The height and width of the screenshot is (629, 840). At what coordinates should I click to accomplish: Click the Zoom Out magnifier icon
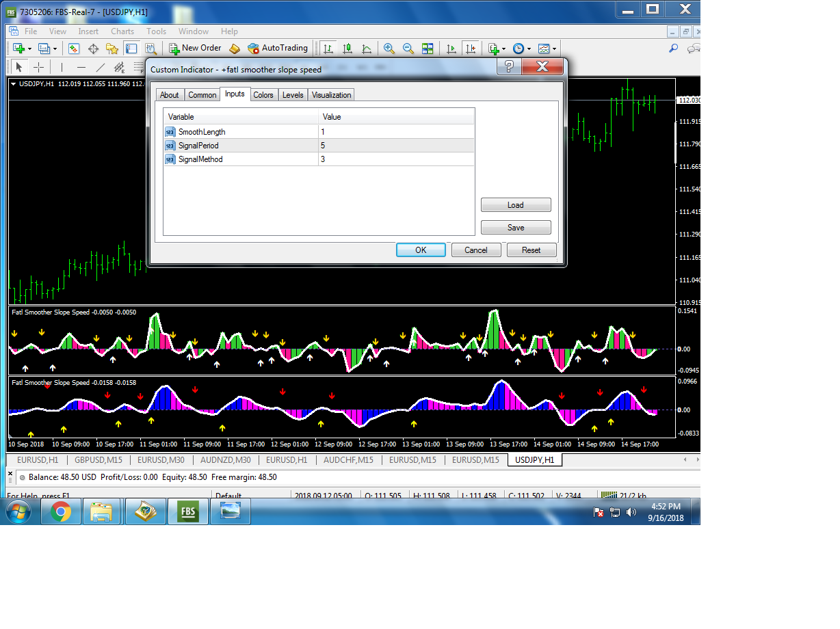tap(408, 49)
